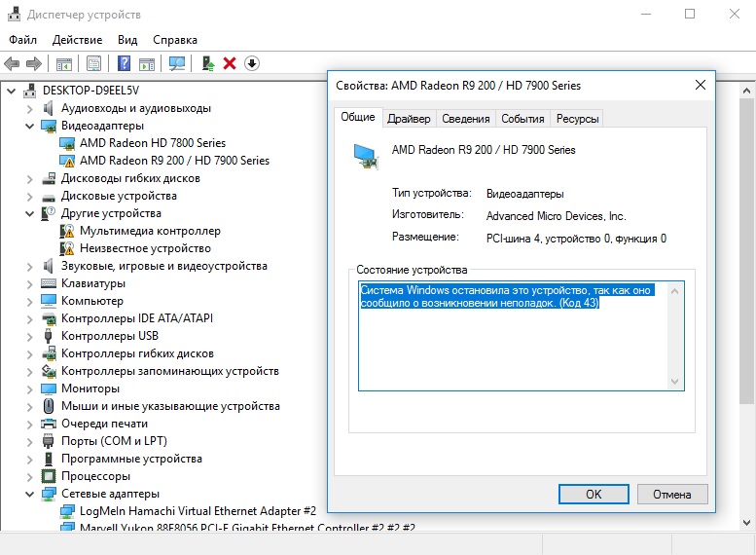
Task: Click the Отмена button
Action: coord(672,495)
